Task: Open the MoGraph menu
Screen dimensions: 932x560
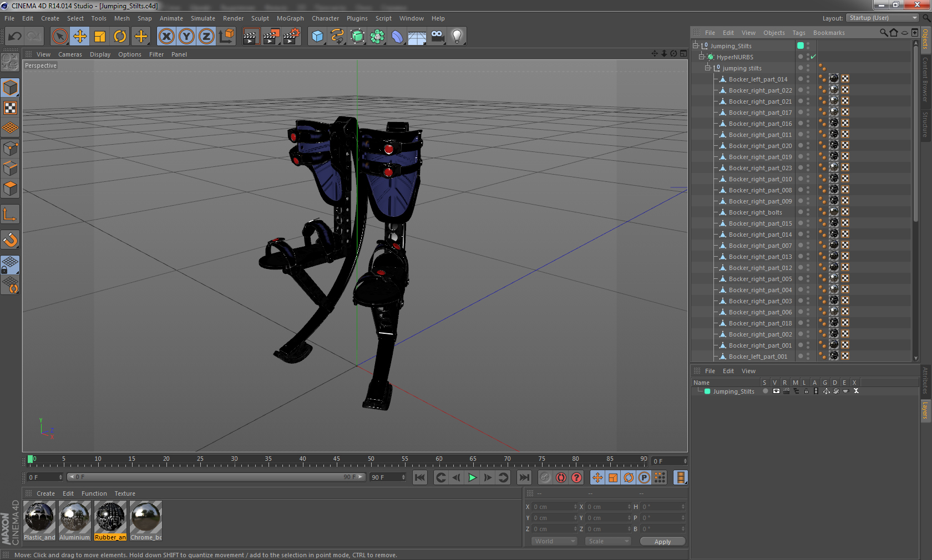Action: coord(290,18)
